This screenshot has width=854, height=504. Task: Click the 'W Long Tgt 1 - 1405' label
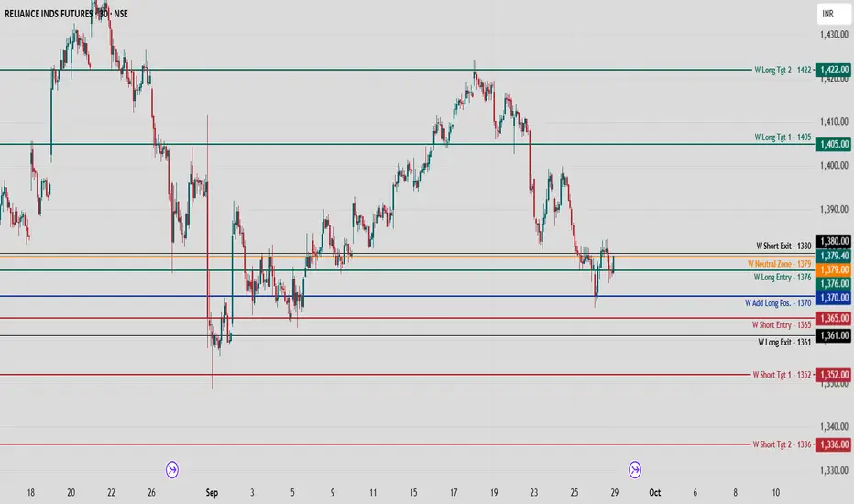click(x=783, y=137)
